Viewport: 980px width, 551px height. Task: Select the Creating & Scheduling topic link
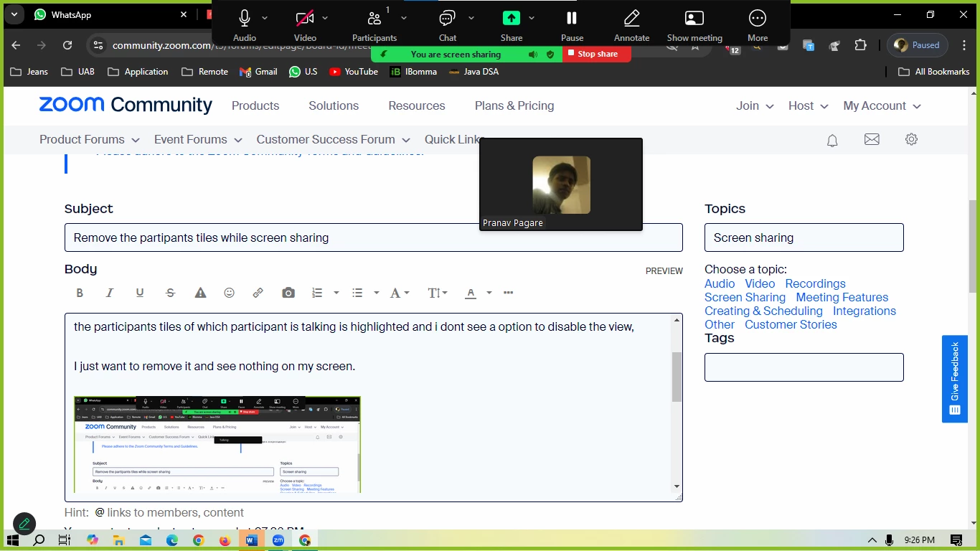pyautogui.click(x=763, y=311)
